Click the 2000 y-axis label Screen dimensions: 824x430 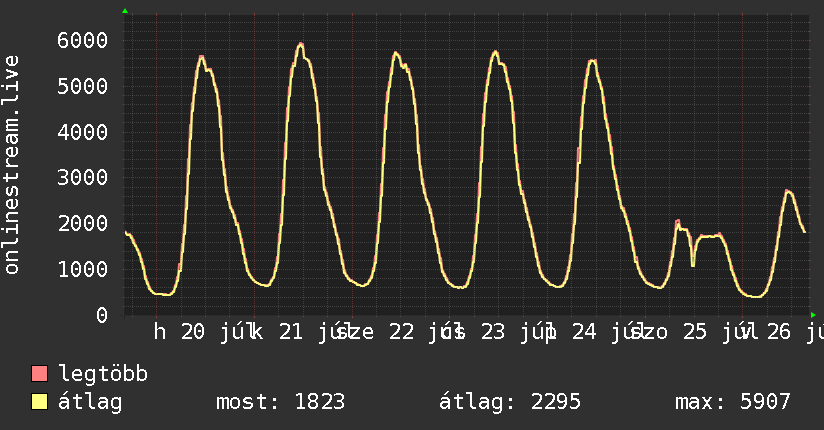coord(83,223)
